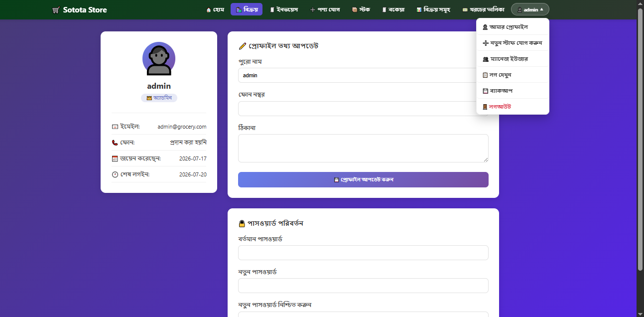Open the হোম nav item
Image resolution: width=644 pixels, height=317 pixels.
[x=215, y=9]
